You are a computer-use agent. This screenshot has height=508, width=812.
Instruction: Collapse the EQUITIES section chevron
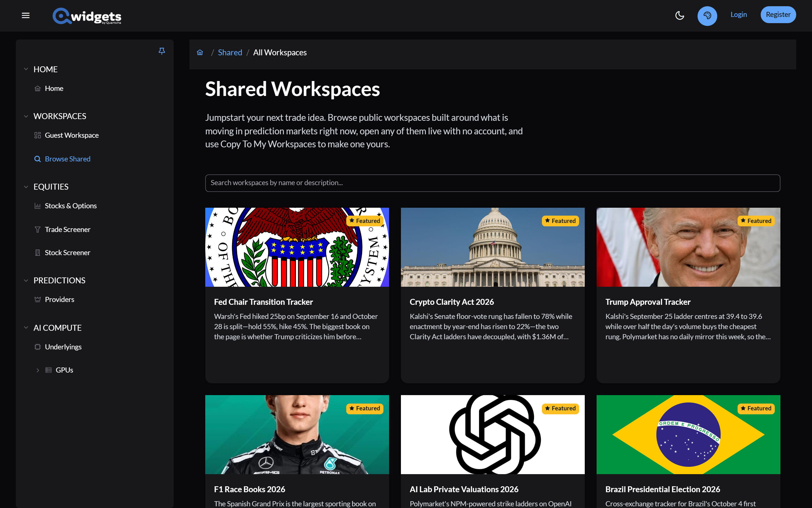tap(26, 187)
